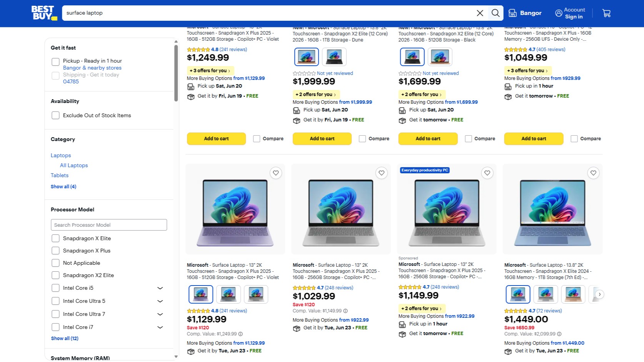Add the $1,249.99 laptop to cart
Image resolution: width=644 pixels, height=362 pixels.
pyautogui.click(x=216, y=139)
